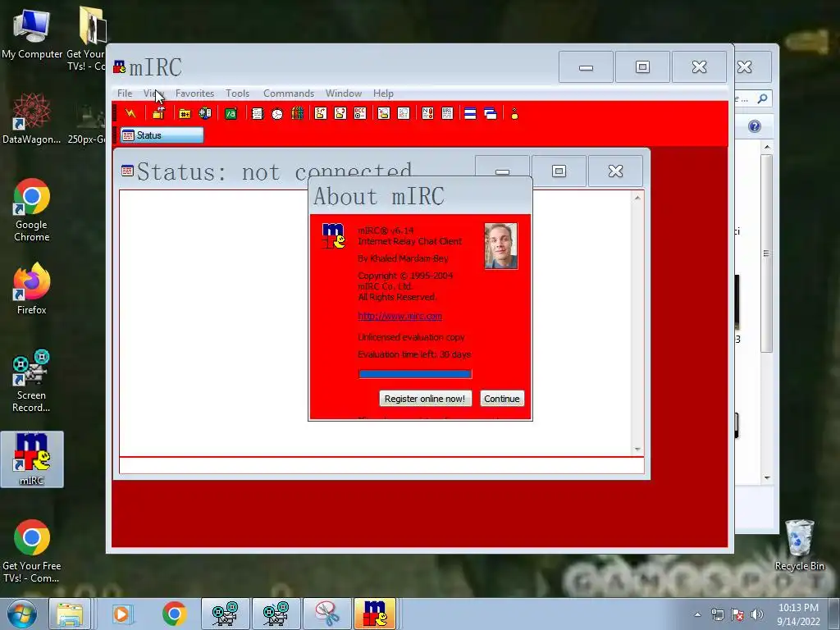Viewport: 840px width, 630px height.
Task: Click the Cascade Windows toolbar icon
Action: 491,113
